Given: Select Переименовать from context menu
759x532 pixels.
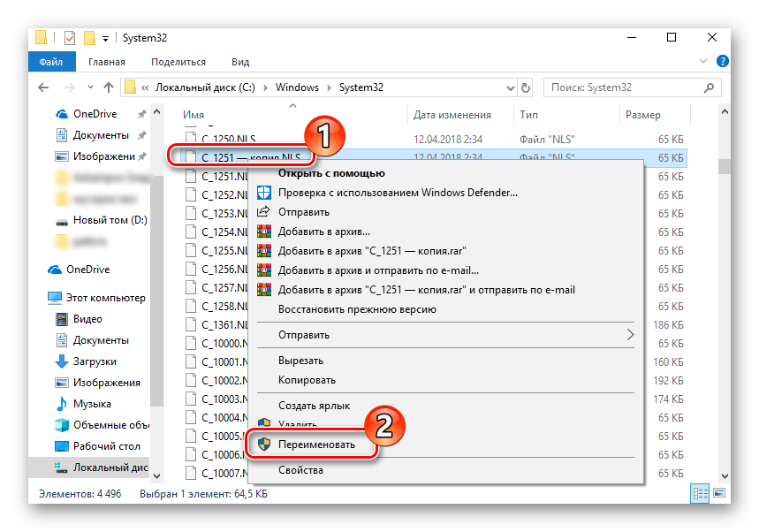Looking at the screenshot, I should (316, 445).
